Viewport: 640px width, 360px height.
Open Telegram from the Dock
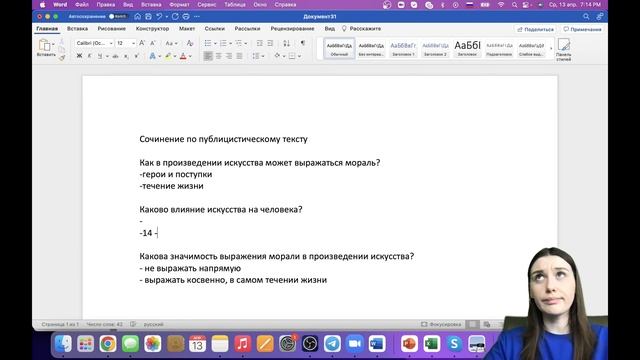coord(332,344)
